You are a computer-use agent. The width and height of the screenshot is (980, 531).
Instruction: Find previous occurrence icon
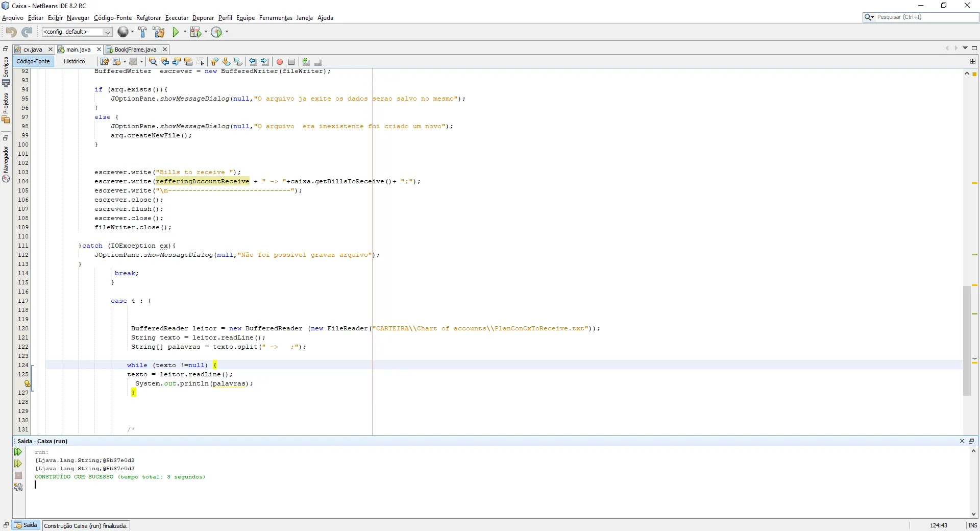(164, 62)
